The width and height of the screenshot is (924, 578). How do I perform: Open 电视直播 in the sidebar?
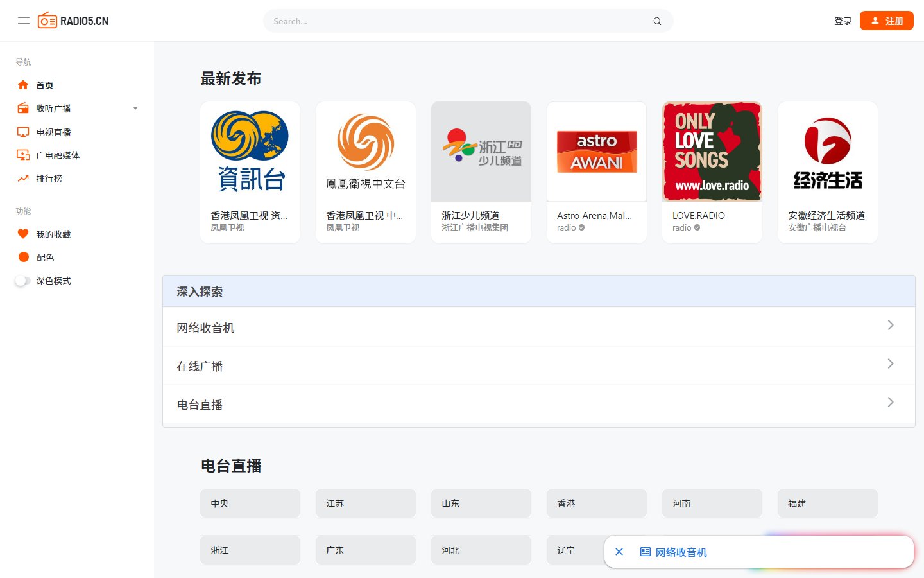coord(54,132)
